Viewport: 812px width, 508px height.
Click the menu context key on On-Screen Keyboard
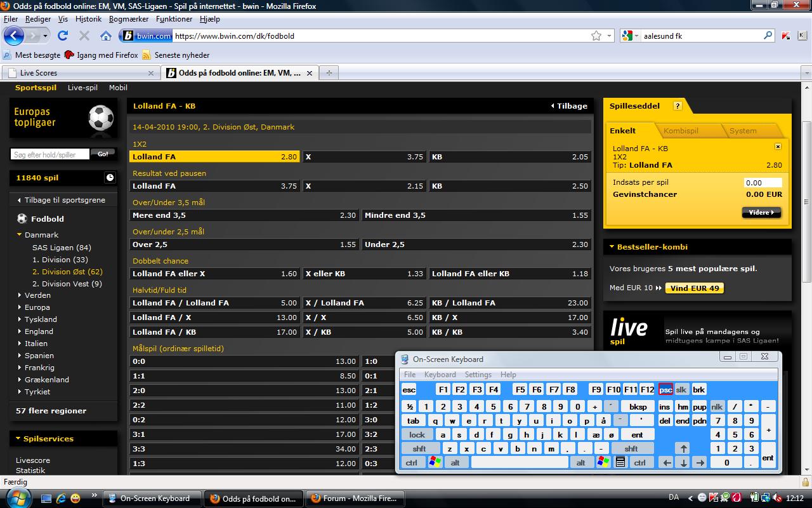[x=620, y=462]
